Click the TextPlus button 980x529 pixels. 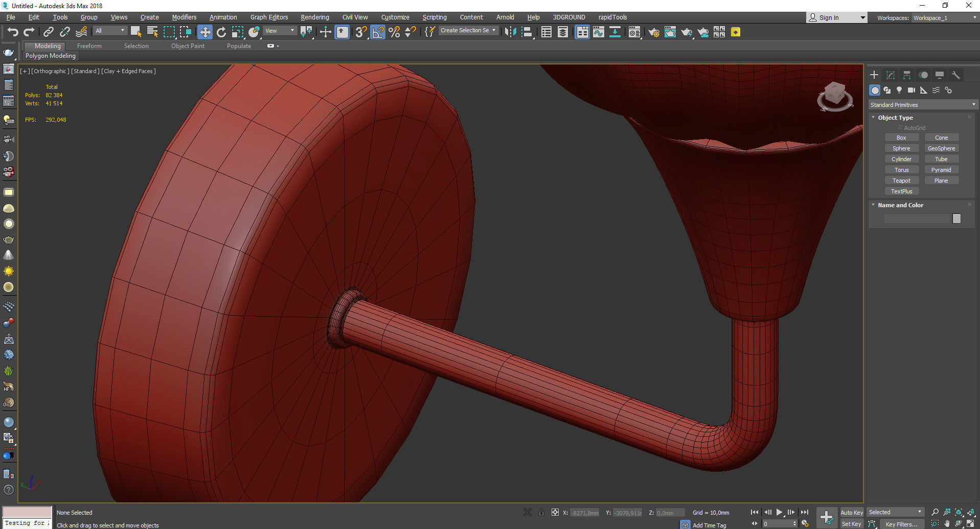[901, 191]
